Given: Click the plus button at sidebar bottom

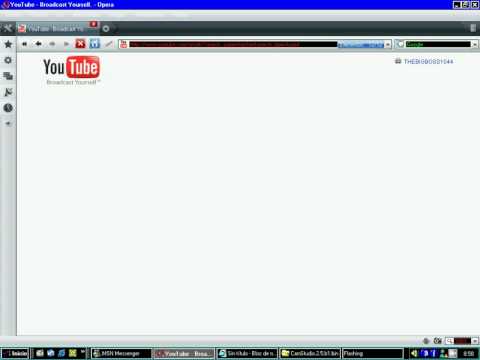Looking at the screenshot, I should (8, 123).
